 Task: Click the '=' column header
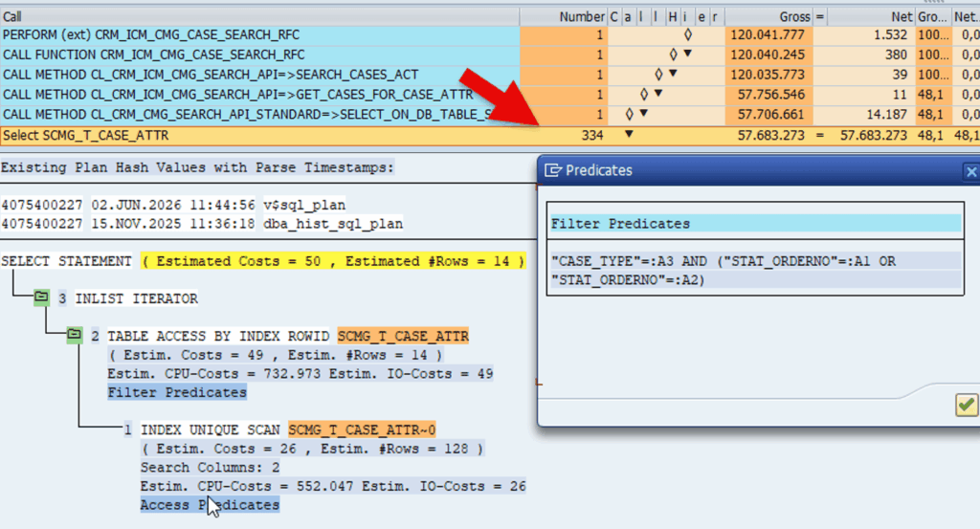click(820, 17)
